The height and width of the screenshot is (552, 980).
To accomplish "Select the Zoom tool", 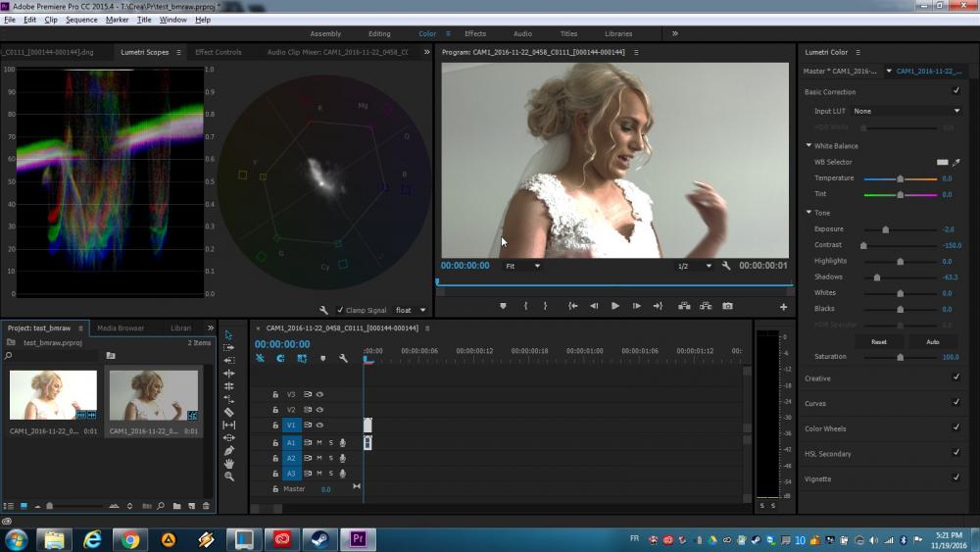I will (x=228, y=477).
